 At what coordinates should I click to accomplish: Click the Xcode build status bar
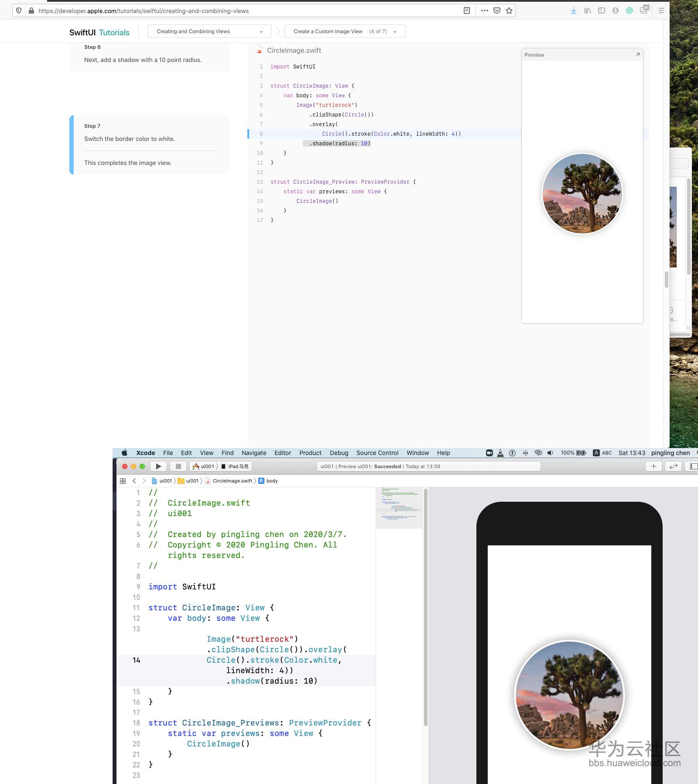(428, 466)
